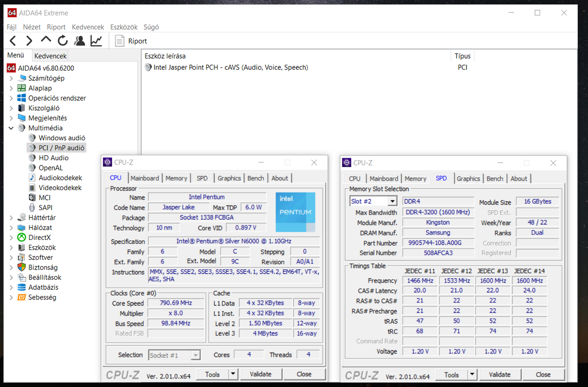The image size is (588, 387).
Task: Click Close button in left CPU-Z window
Action: (x=304, y=374)
